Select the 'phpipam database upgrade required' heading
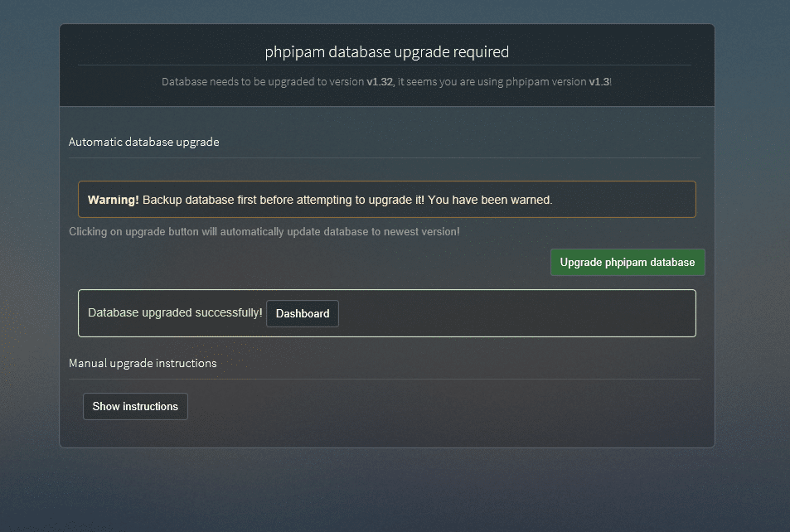The image size is (790, 532). tap(387, 51)
